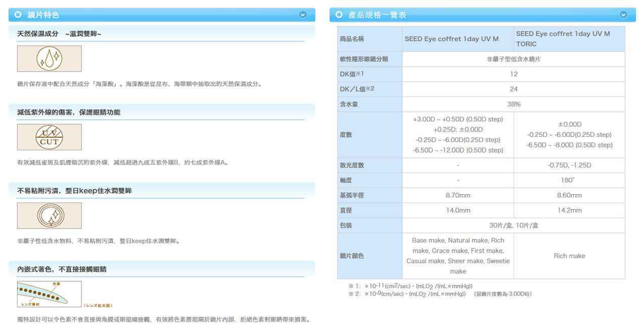Viewport: 644px width, 334px height.
Task: Click heading 天然保濕成分 ~滋潤雙眸~
Action: click(60, 34)
